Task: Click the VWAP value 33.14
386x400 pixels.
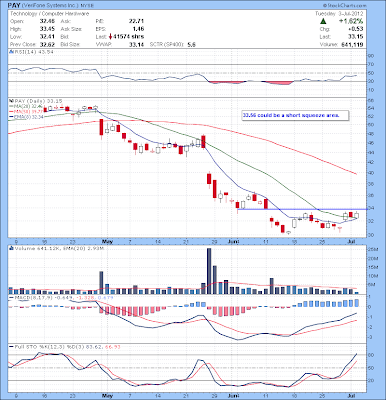Action: 137,44
